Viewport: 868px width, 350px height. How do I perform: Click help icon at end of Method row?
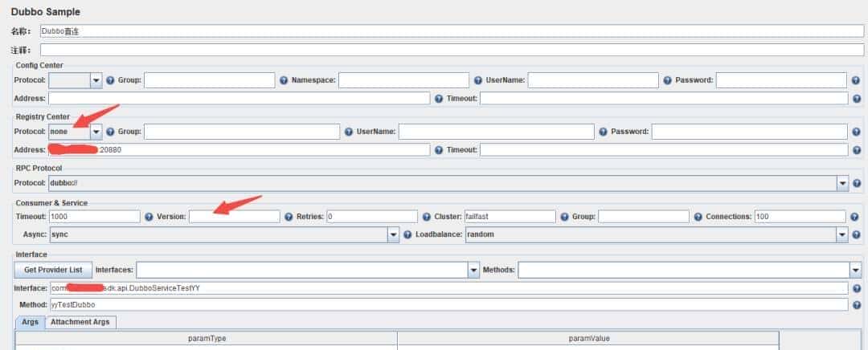855,305
